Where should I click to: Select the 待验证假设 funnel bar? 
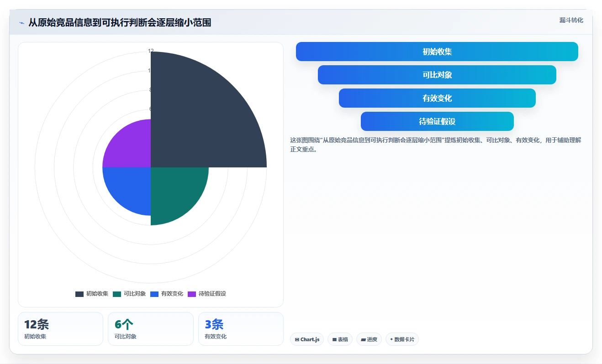point(437,121)
